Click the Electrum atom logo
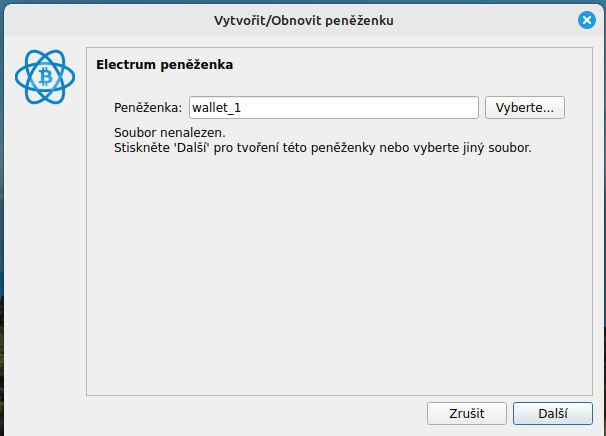The height and width of the screenshot is (436, 606). pos(45,77)
